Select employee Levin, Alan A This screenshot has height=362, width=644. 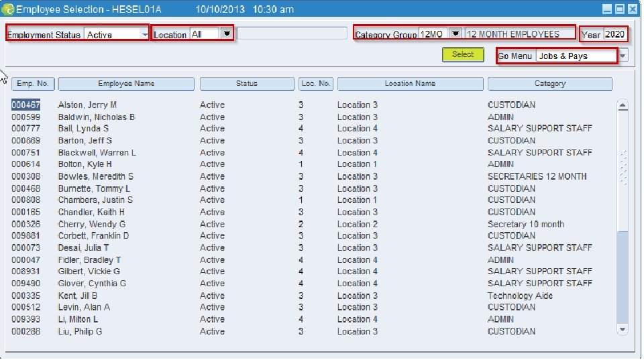point(85,308)
